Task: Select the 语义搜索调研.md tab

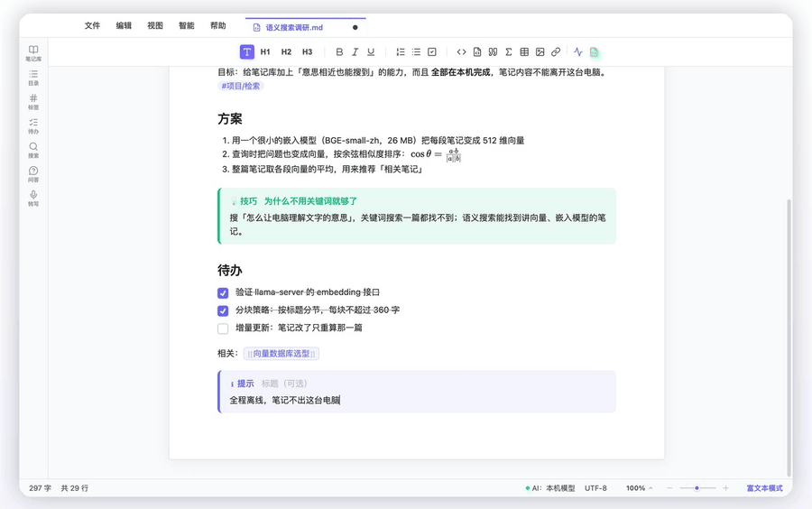Action: [306, 27]
